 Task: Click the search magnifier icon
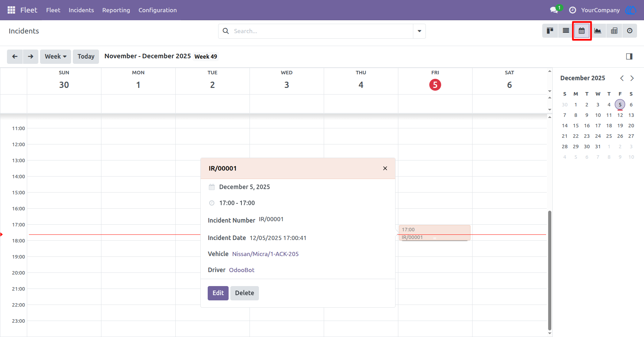tap(226, 31)
